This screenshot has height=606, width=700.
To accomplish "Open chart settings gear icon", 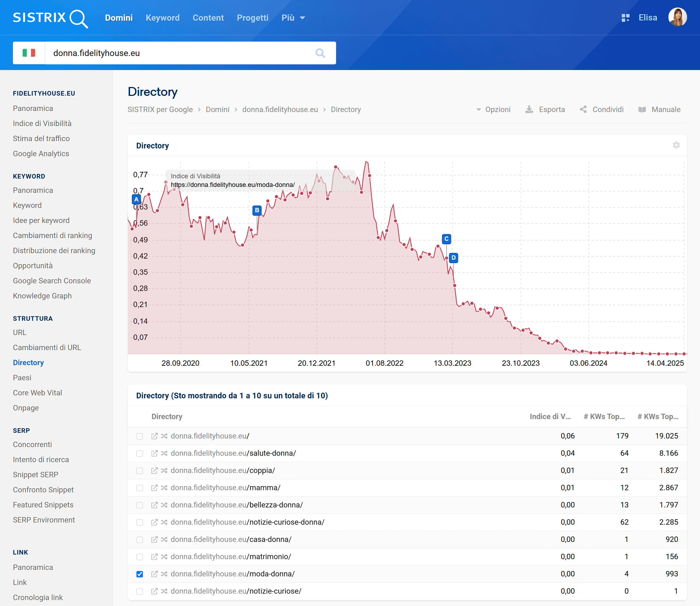I will (x=676, y=145).
